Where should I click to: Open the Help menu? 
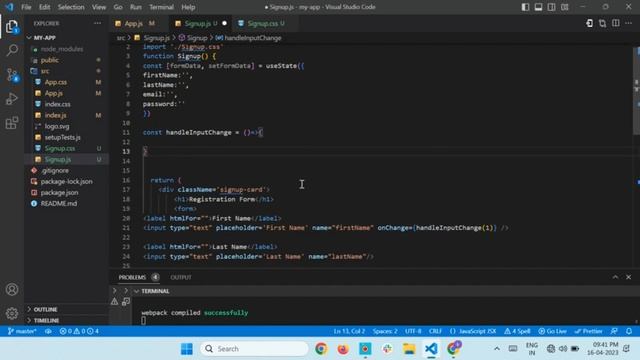click(x=188, y=7)
